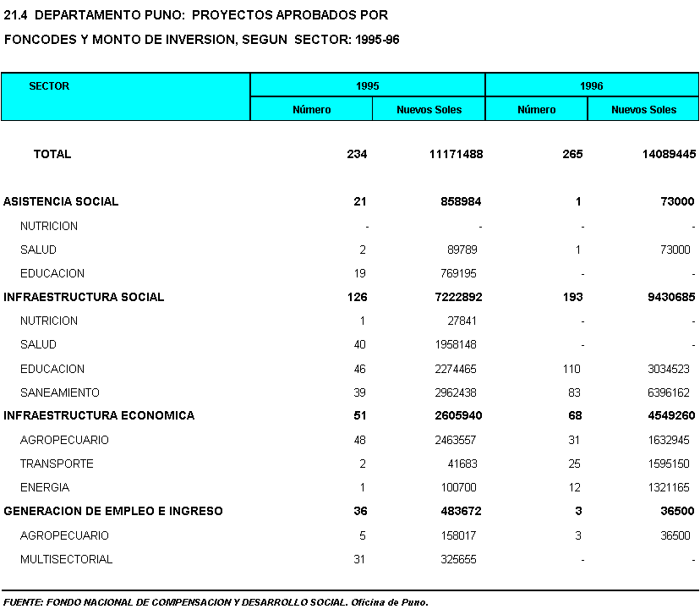
Task: Select the SANEAMIENTO row label
Action: click(x=59, y=392)
